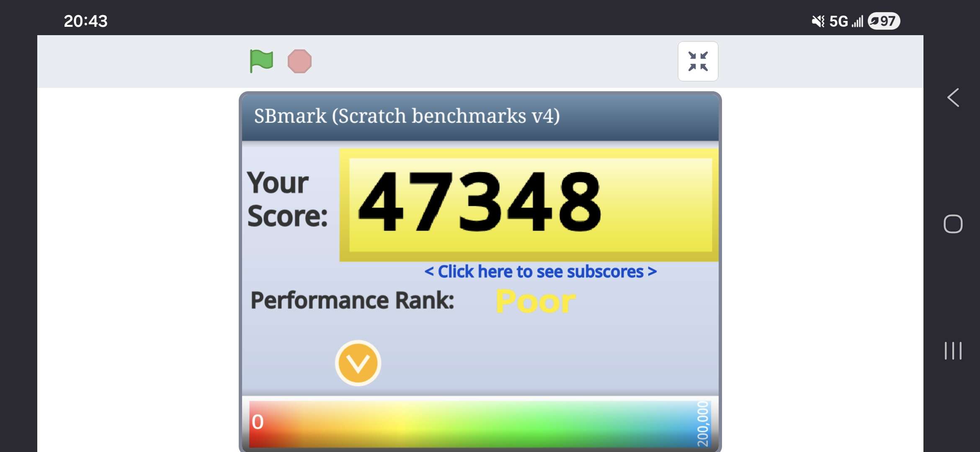Exit fullscreen with the collapse arrows button
980x452 pixels.
698,62
